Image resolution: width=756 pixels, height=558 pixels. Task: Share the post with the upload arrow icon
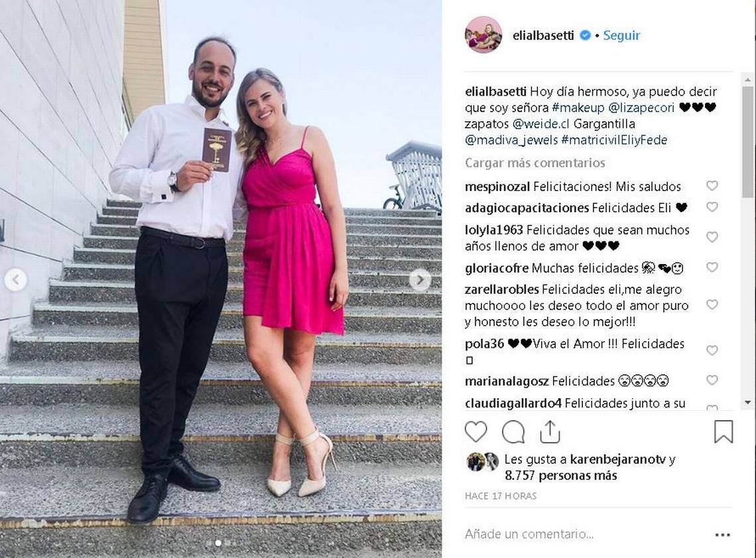550,432
